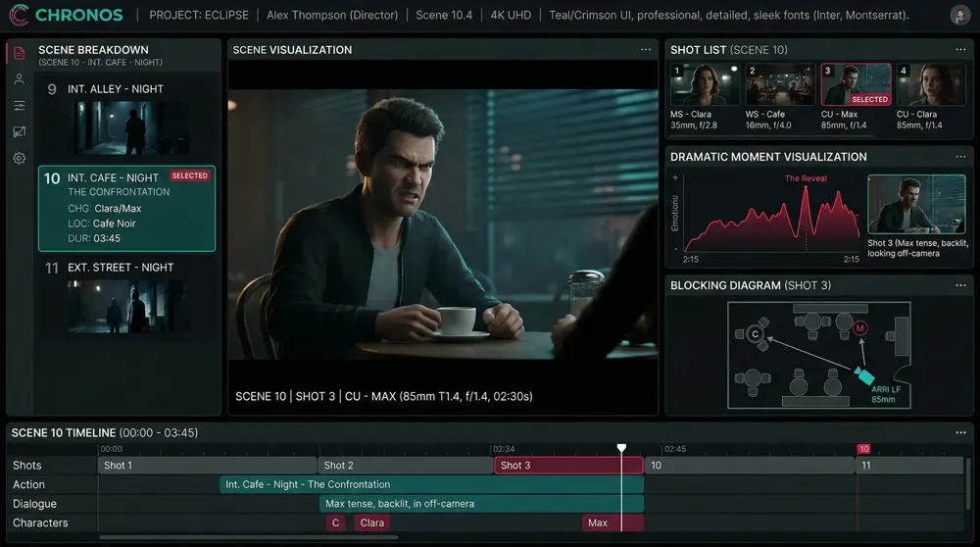This screenshot has width=980, height=547.
Task: Click The Reveal peak label on emotion graph
Action: click(x=806, y=178)
